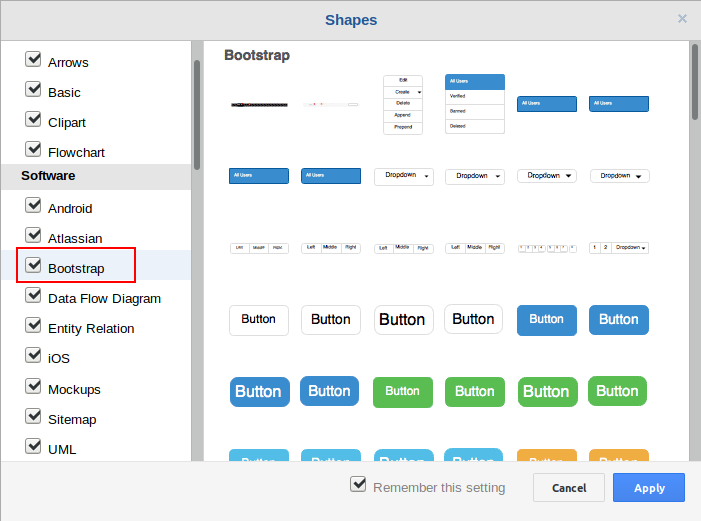Screen dimensions: 701x521
Task: Open the Data Flow Diagram category
Action: point(104,298)
